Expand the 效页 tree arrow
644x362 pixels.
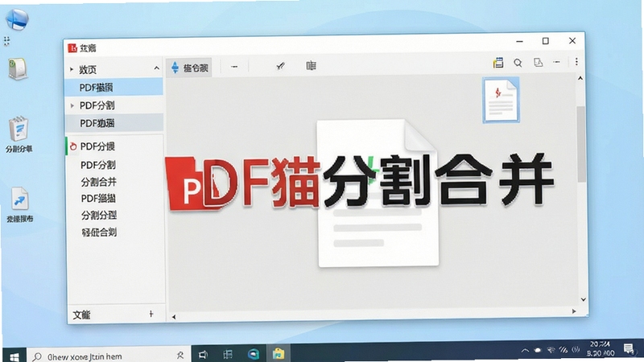(x=72, y=69)
